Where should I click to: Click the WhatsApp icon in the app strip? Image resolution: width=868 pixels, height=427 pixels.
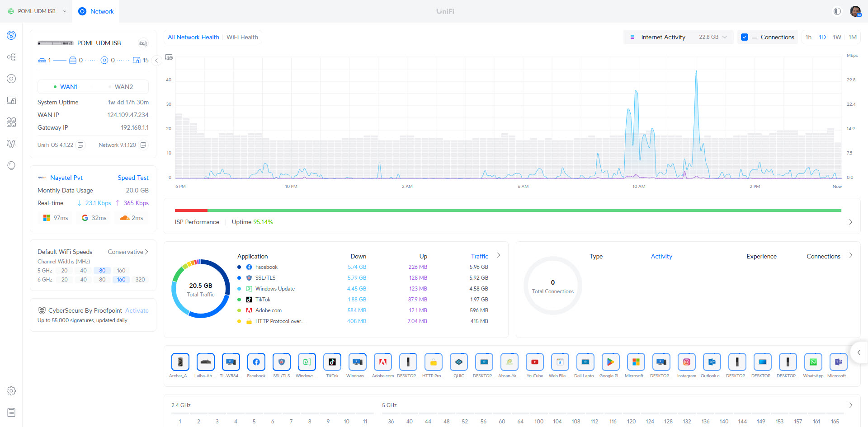pos(813,362)
